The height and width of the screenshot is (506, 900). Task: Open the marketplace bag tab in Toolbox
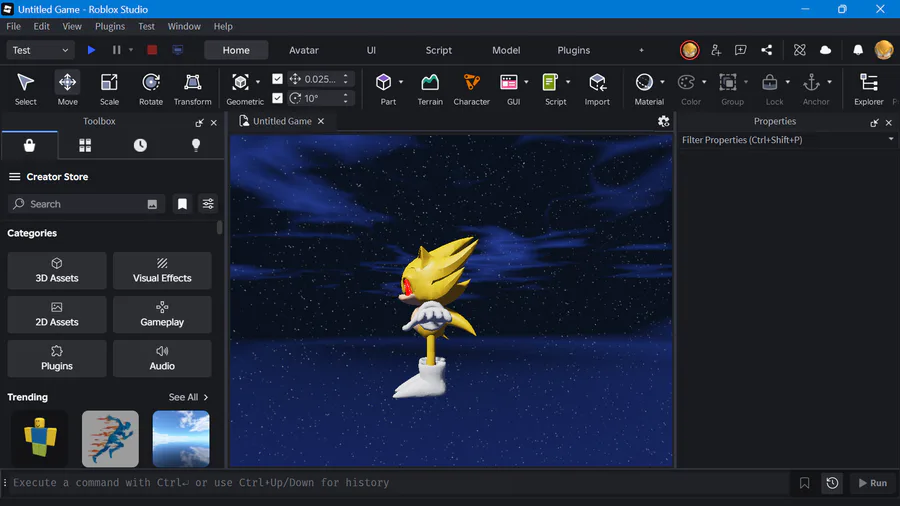click(29, 145)
